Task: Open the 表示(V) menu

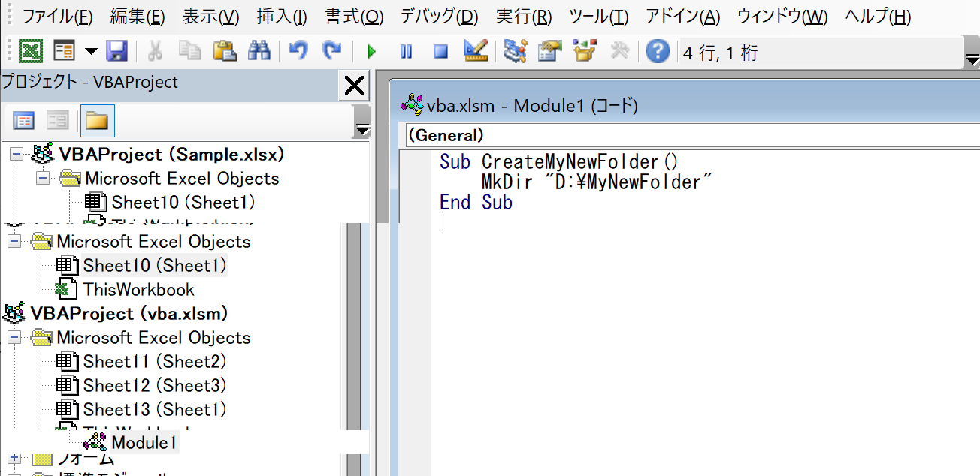Action: [211, 17]
